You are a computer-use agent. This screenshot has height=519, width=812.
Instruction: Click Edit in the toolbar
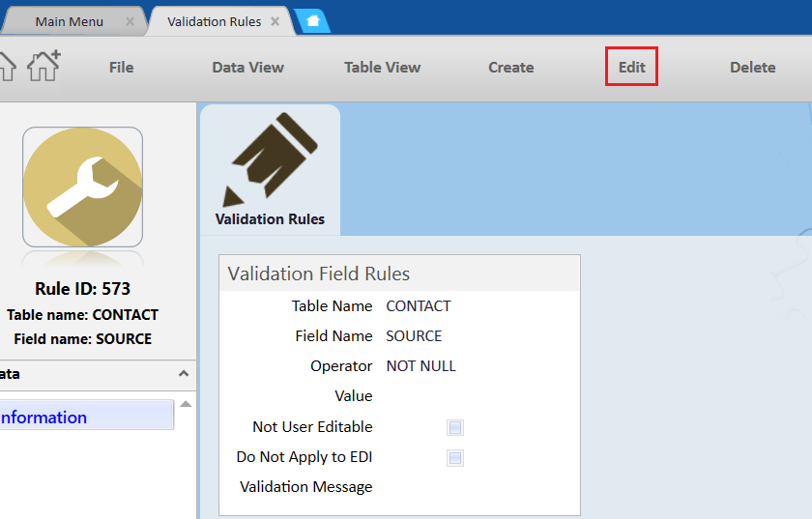point(632,67)
